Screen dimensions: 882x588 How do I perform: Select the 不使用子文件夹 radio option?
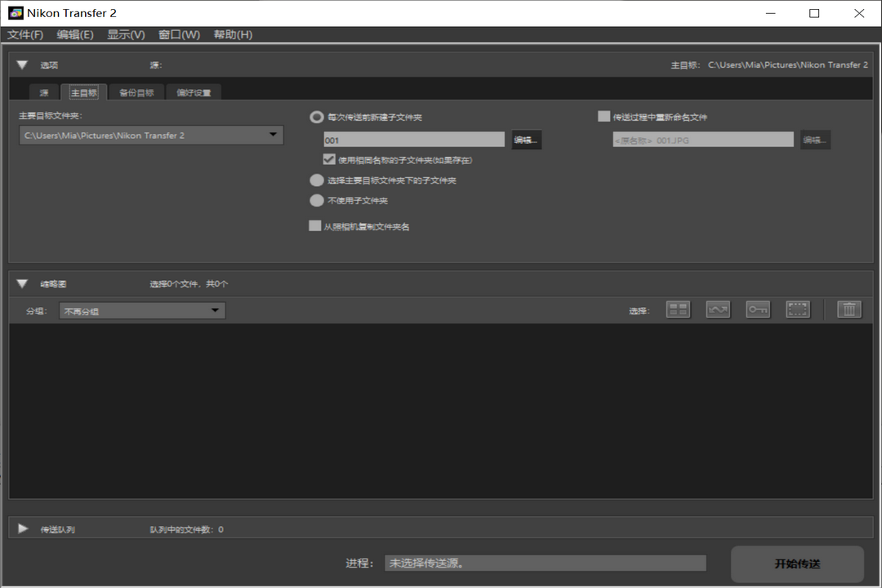coord(317,201)
